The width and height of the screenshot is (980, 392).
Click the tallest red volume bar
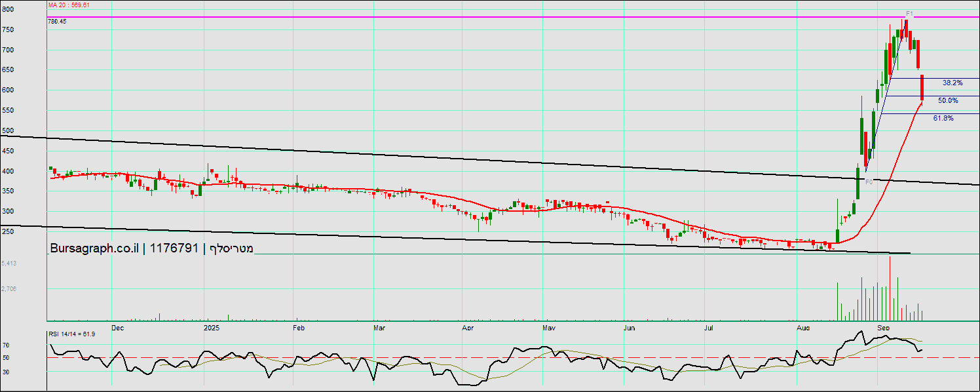point(890,288)
